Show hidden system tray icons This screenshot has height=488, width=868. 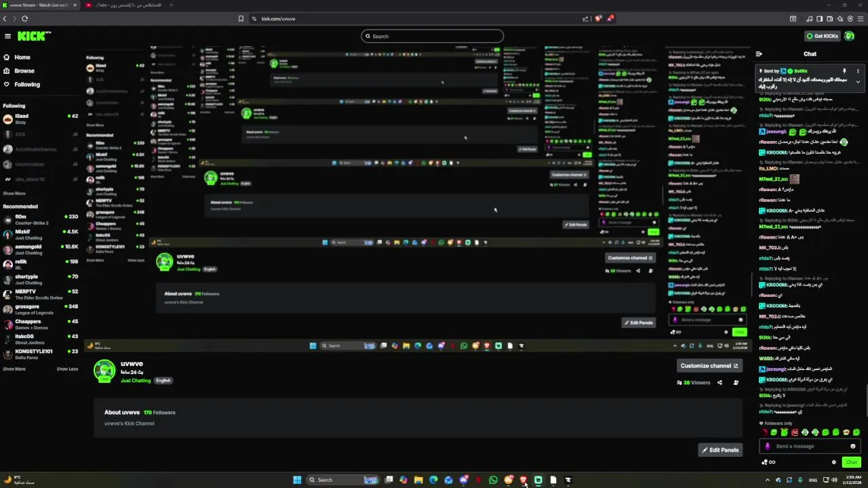[x=768, y=480]
